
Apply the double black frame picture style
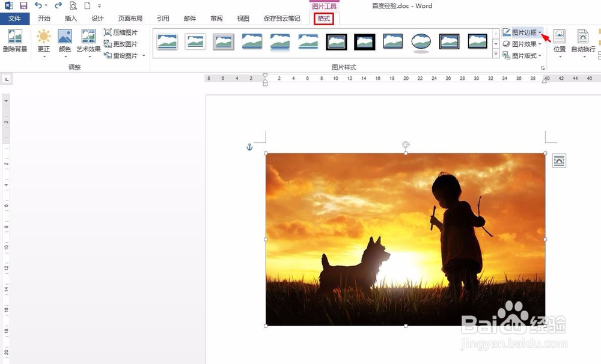pyautogui.click(x=337, y=41)
